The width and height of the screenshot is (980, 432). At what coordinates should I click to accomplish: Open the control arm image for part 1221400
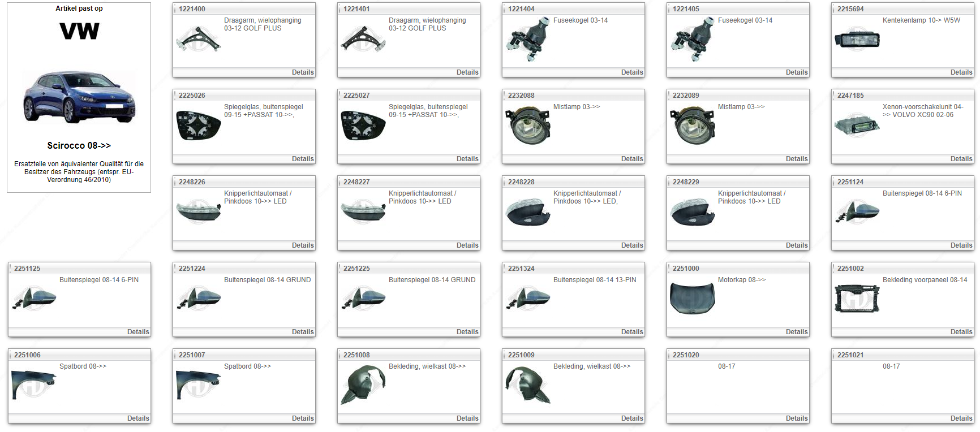pos(198,39)
